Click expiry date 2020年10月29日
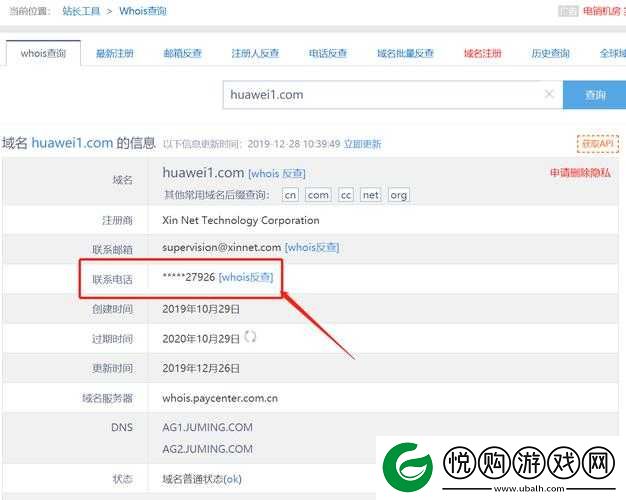 pyautogui.click(x=201, y=339)
